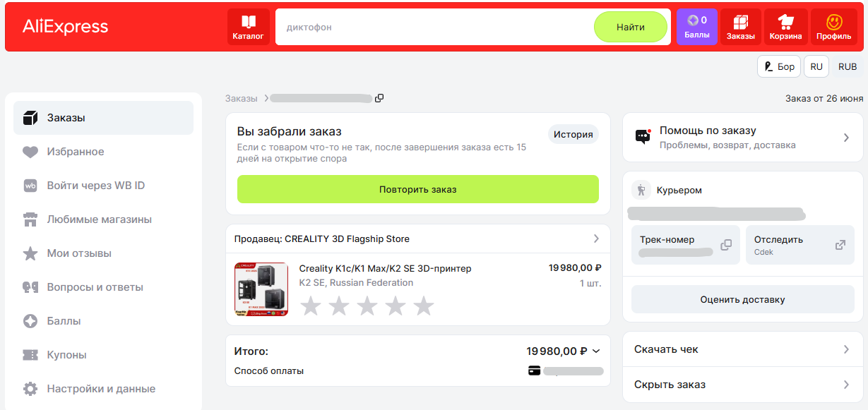Screen dimensions: 868x410
Task: Open Creality K1c/K1 Max/K2 SE product title
Action: point(385,268)
